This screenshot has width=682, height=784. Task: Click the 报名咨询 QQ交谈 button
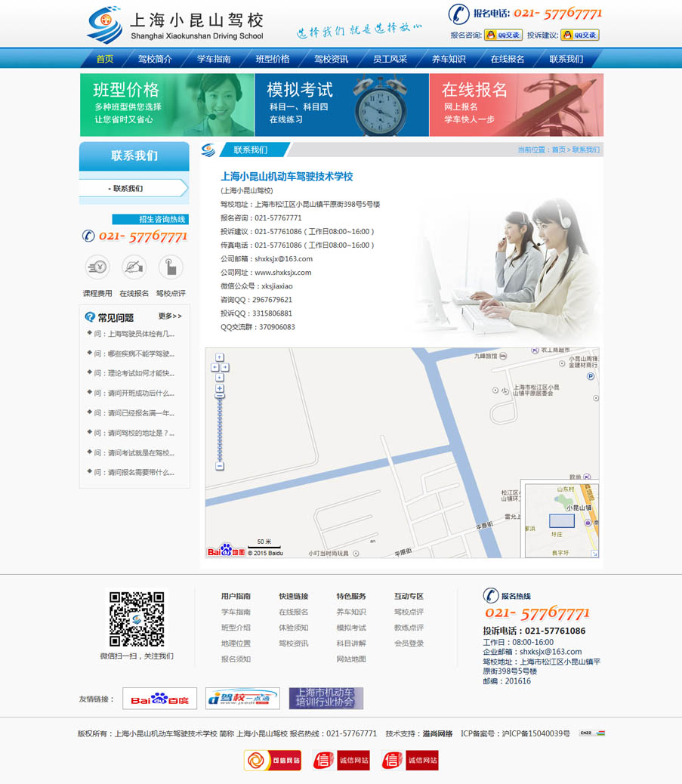coord(503,35)
